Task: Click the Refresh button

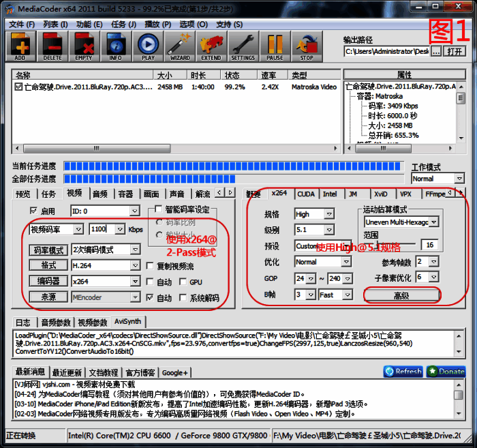Action: [403, 372]
